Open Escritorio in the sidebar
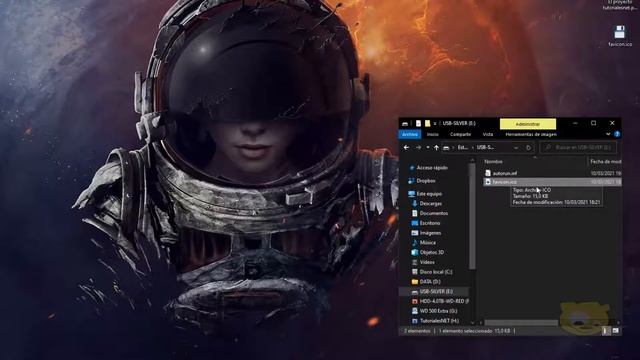The width and height of the screenshot is (640, 360). point(430,223)
